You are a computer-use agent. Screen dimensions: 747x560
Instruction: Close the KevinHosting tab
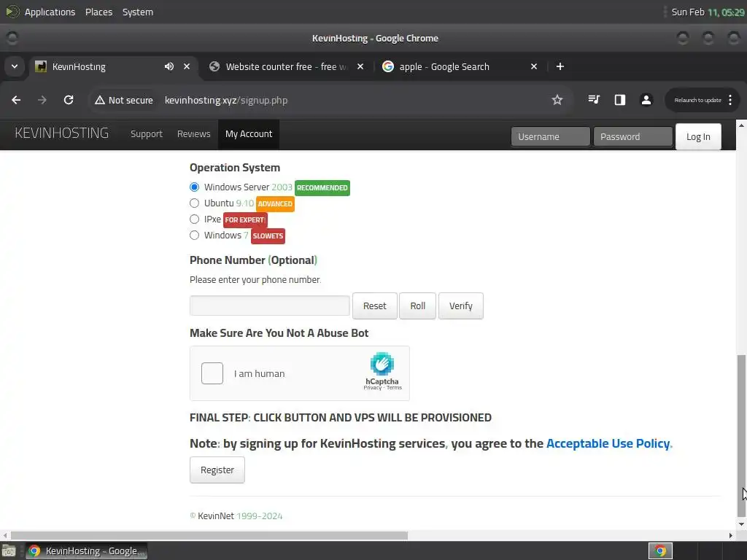click(x=187, y=66)
